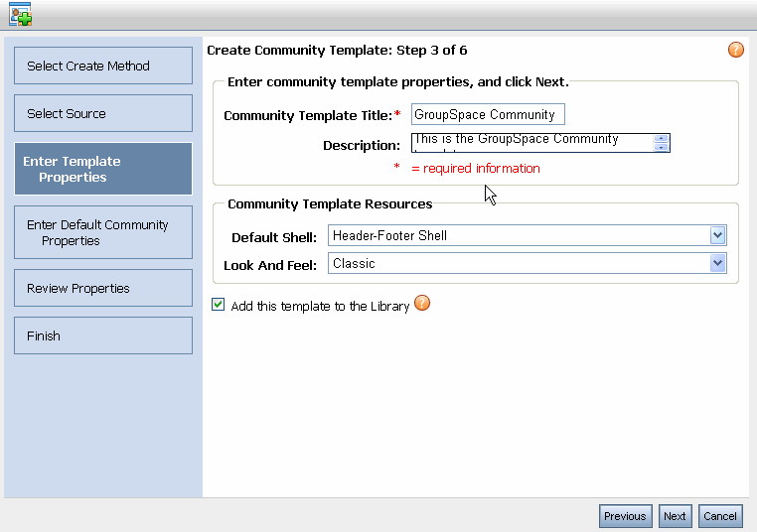Image resolution: width=757 pixels, height=532 pixels.
Task: Go to Select Source step
Action: pos(103,113)
